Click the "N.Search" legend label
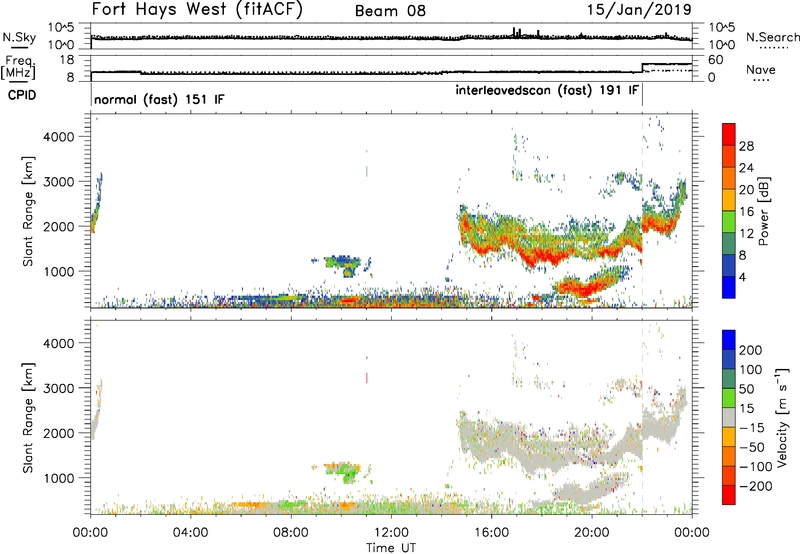 coord(773,37)
